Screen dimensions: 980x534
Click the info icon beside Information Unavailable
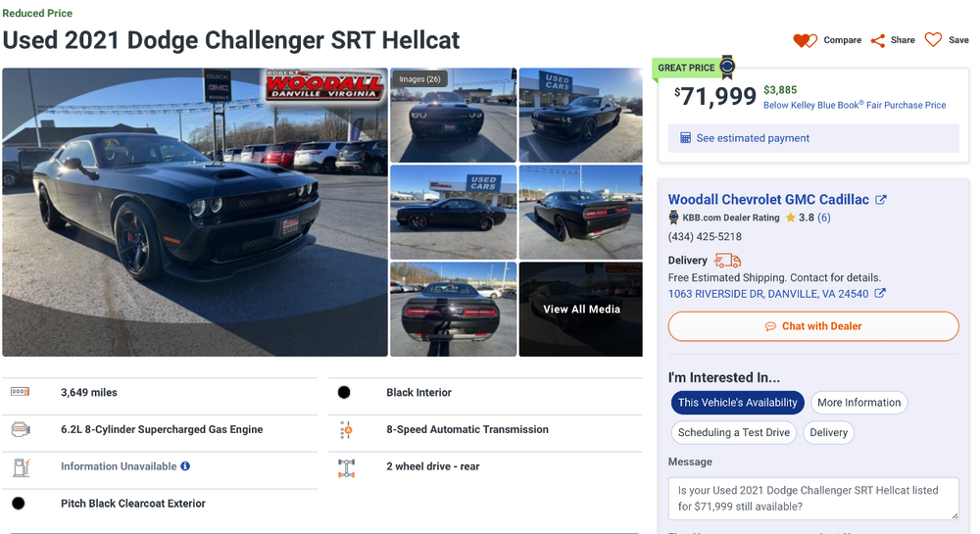(185, 466)
